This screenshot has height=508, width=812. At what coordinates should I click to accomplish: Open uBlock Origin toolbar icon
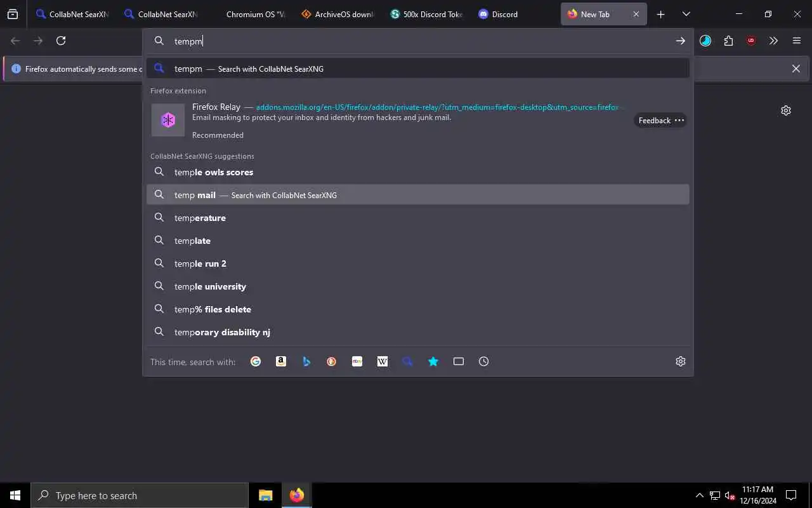click(x=751, y=41)
